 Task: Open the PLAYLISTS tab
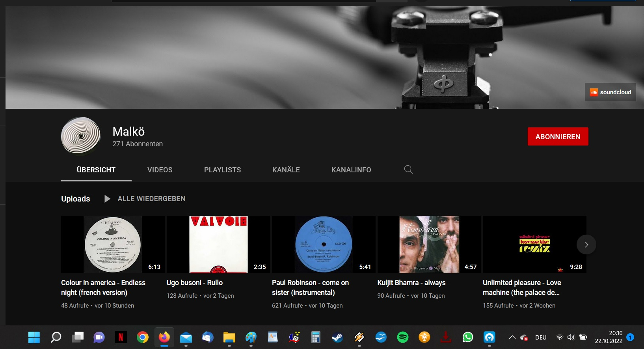pyautogui.click(x=222, y=170)
